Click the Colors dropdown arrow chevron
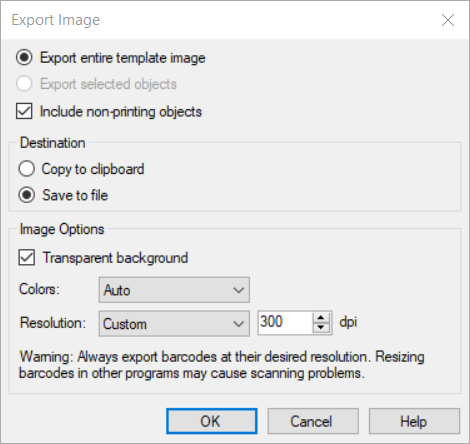This screenshot has width=470, height=444. tap(239, 290)
